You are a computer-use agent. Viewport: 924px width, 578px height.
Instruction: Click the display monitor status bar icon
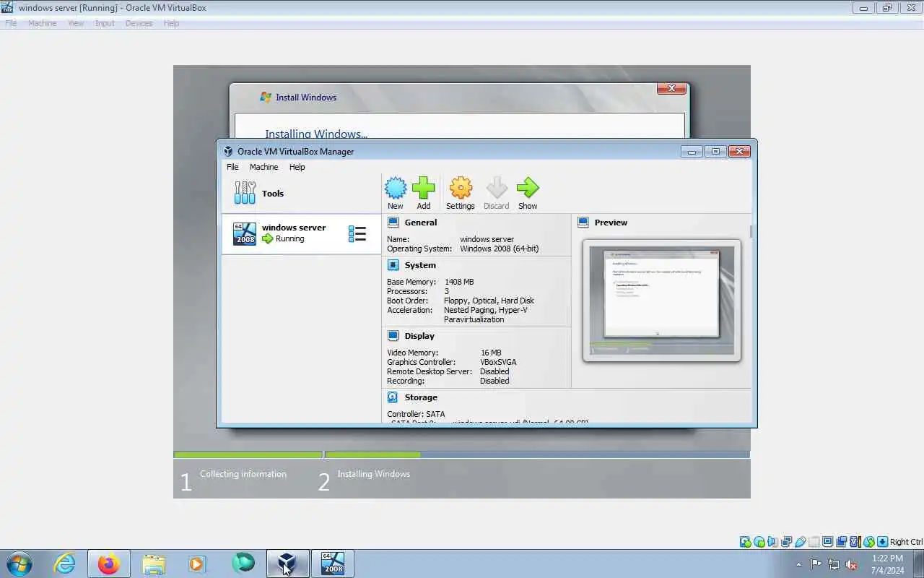[828, 542]
